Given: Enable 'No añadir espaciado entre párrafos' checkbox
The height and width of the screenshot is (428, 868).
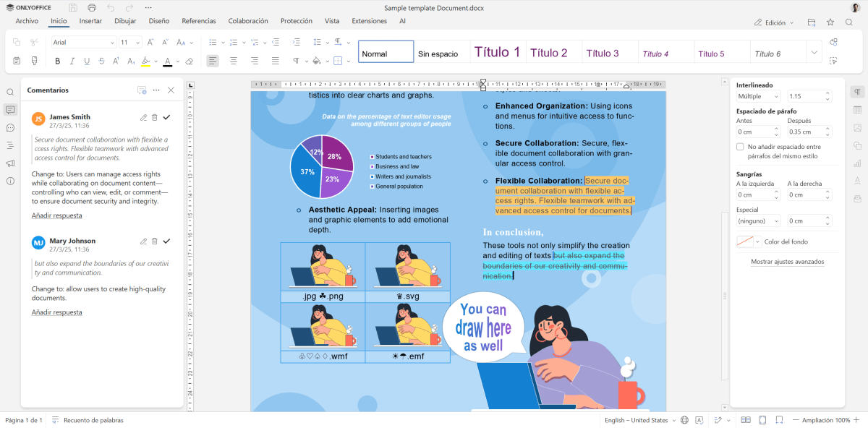Looking at the screenshot, I should [x=740, y=147].
